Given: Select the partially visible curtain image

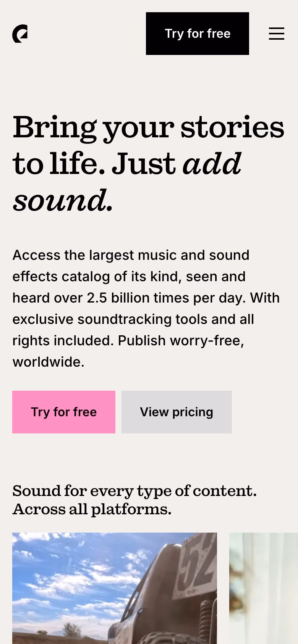Looking at the screenshot, I should pyautogui.click(x=263, y=588).
